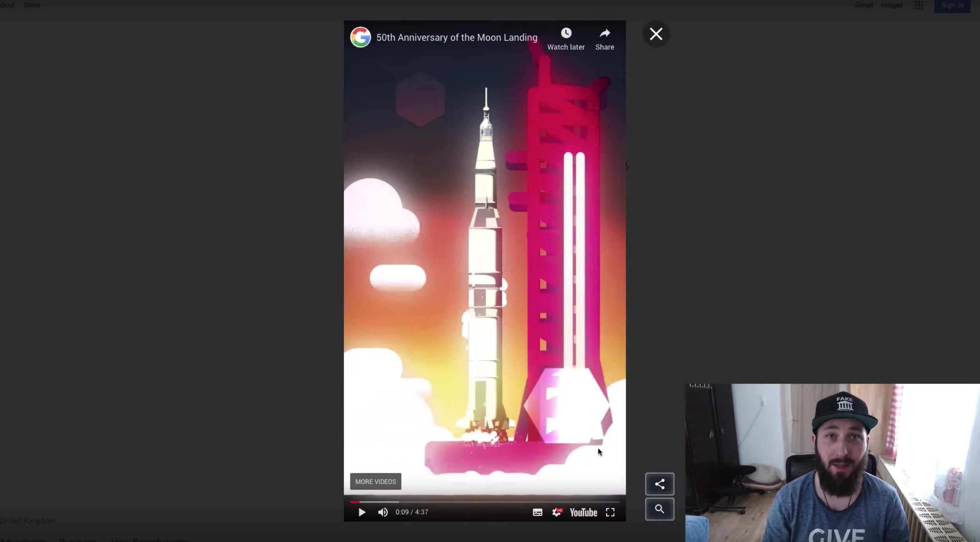Click the video progress bar
The image size is (980, 542).
tap(485, 502)
